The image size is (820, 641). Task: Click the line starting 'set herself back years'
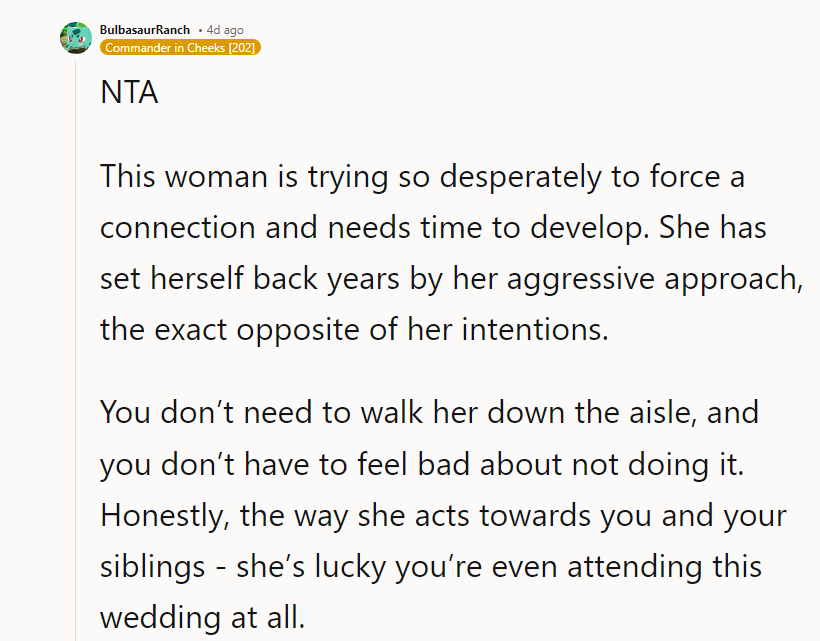click(x=450, y=278)
